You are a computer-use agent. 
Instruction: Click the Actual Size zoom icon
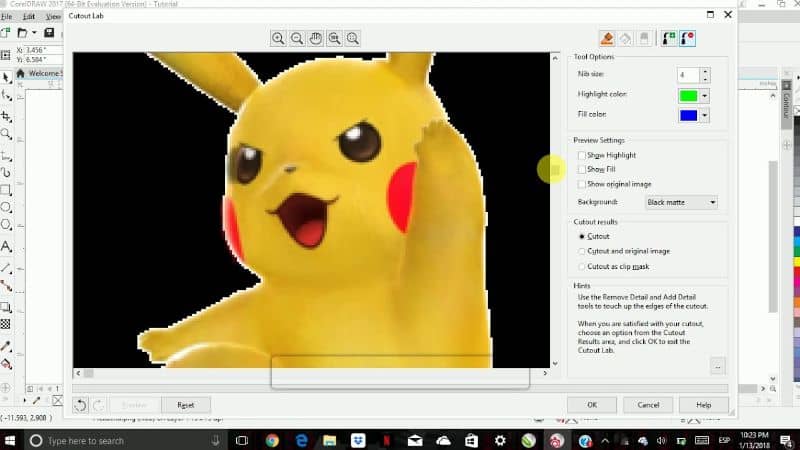pyautogui.click(x=335, y=38)
